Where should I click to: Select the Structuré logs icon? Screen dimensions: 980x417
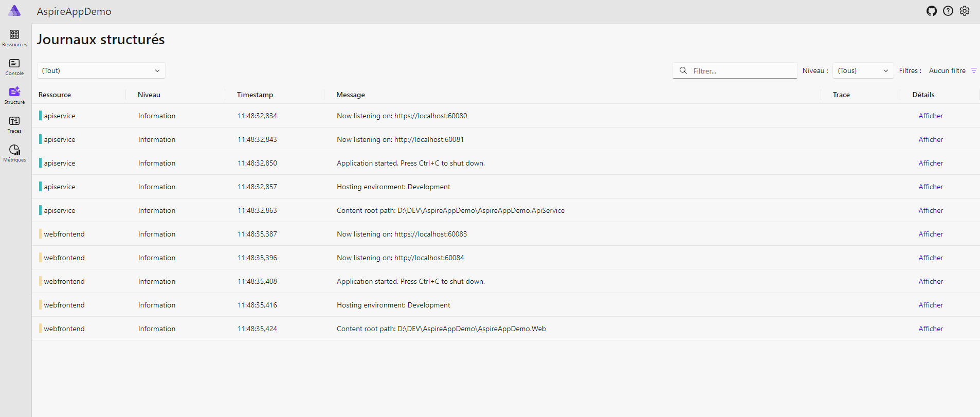[14, 93]
